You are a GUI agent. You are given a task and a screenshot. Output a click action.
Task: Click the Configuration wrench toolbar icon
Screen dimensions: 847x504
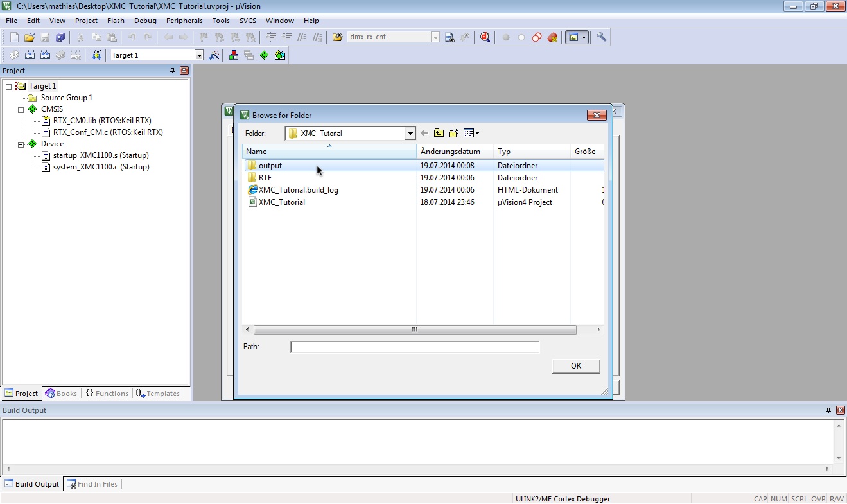602,37
